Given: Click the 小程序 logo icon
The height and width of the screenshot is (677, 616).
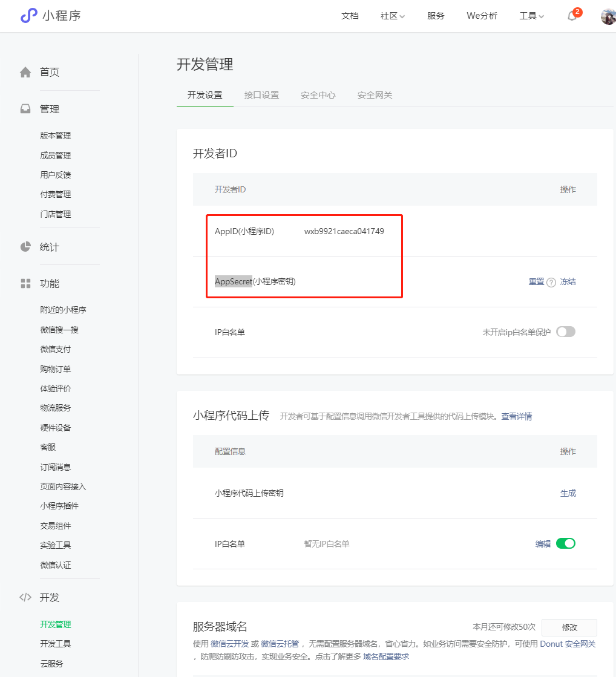Looking at the screenshot, I should pos(29,16).
